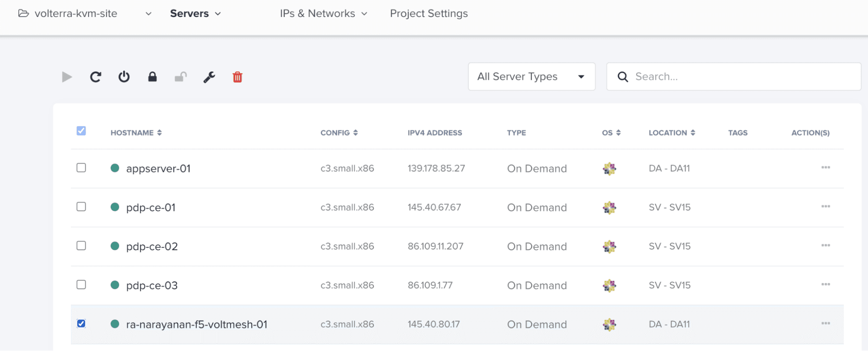Click OS icon for pdp-ce-03
The height and width of the screenshot is (351, 868).
point(610,286)
